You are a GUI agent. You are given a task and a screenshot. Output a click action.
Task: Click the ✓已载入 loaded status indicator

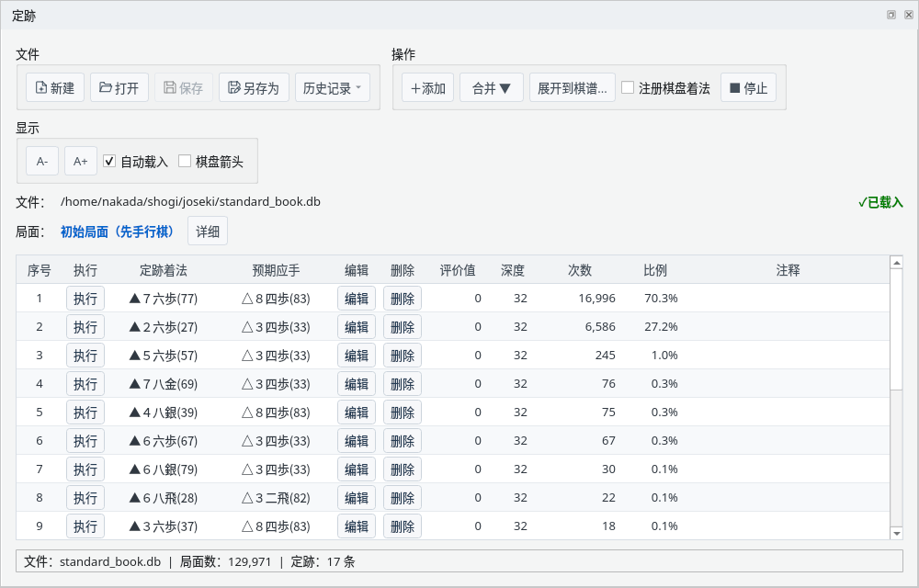(880, 203)
